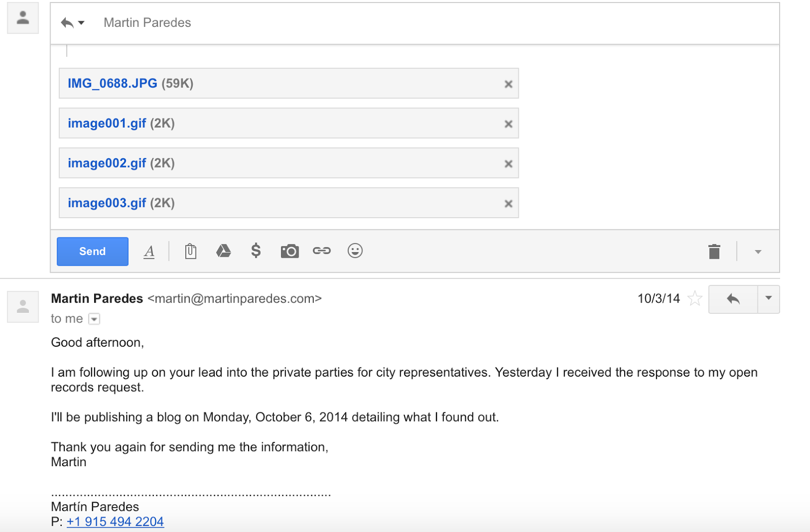
Task: Click the Martin Paredes recipient field
Action: click(x=147, y=23)
